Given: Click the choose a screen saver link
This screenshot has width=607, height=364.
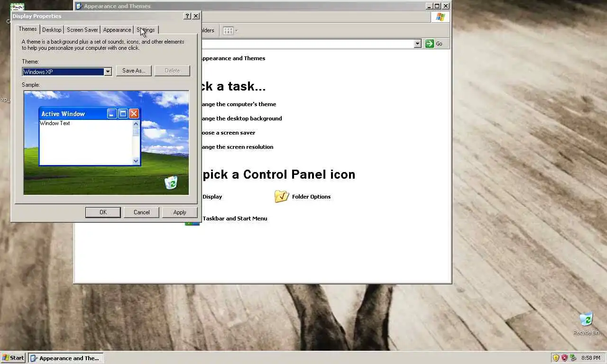Looking at the screenshot, I should (x=228, y=133).
